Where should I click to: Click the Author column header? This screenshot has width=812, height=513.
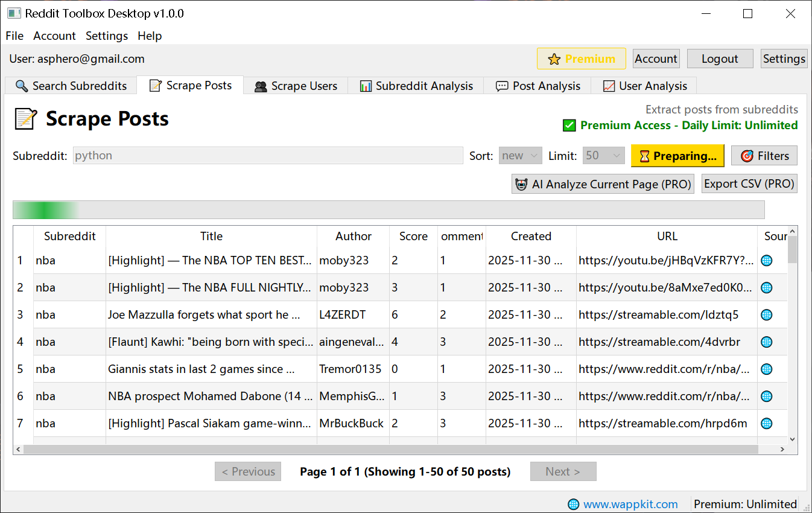point(354,236)
